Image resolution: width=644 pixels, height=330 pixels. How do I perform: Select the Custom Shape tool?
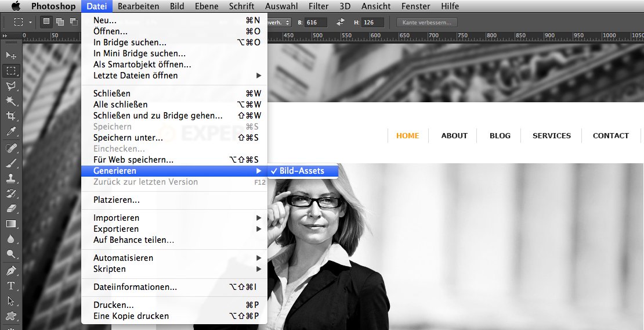pos(10,317)
